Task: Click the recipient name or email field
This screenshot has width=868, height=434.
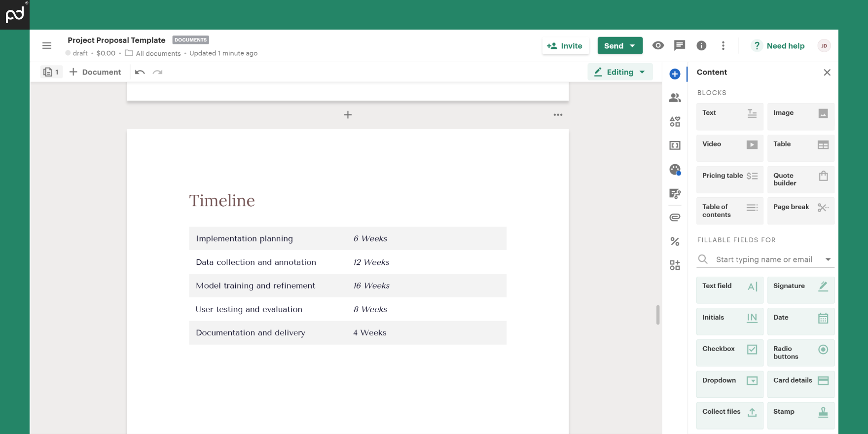Action: 764,259
